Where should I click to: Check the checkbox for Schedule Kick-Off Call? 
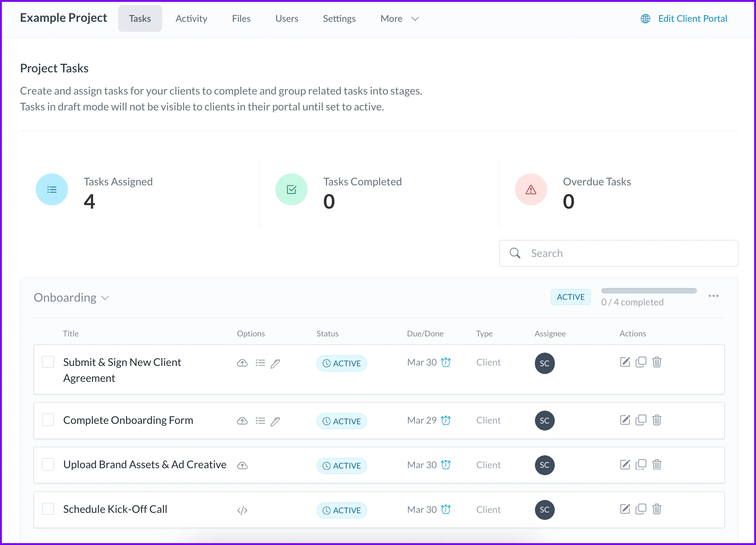pos(48,509)
